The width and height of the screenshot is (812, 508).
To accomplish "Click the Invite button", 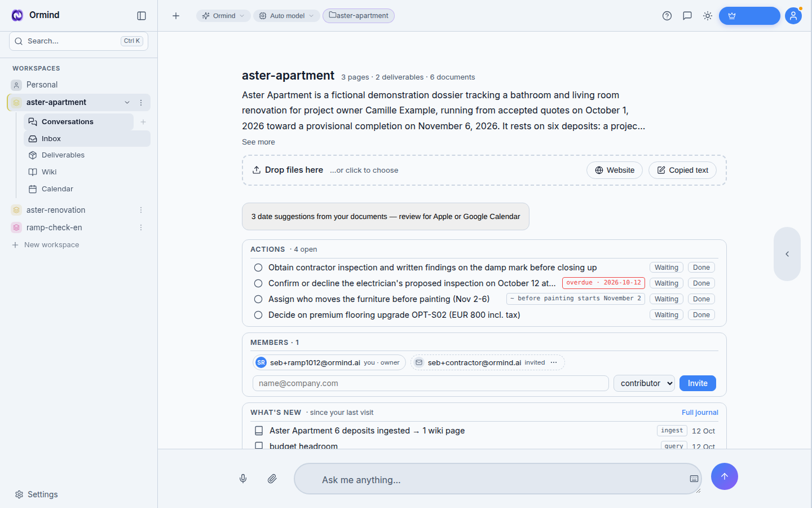I will coord(698,383).
